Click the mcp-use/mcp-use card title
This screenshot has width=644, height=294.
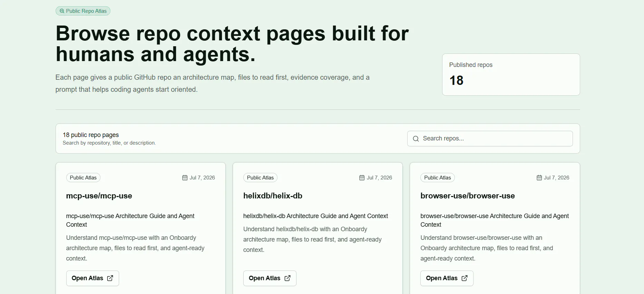click(x=99, y=196)
